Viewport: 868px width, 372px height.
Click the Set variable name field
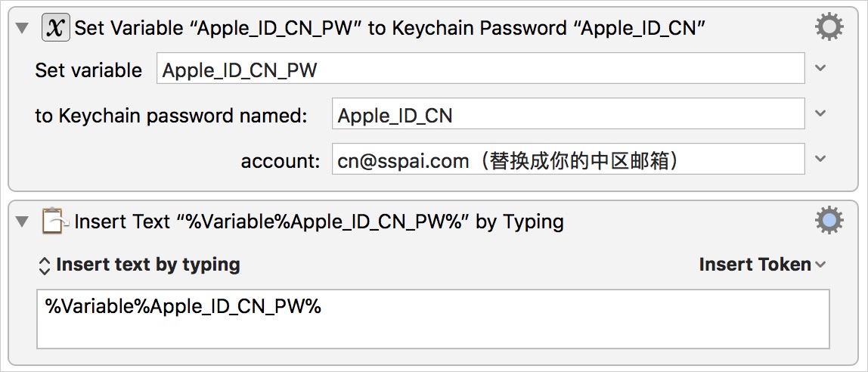[x=480, y=70]
